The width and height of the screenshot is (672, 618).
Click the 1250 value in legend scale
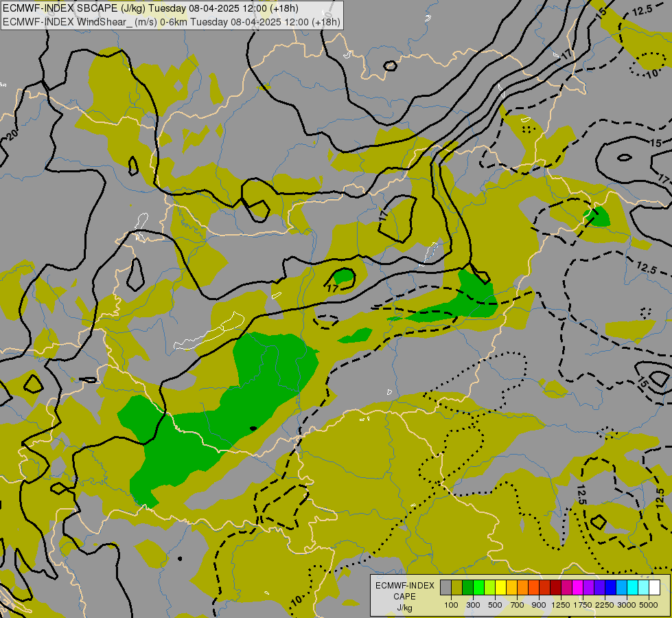[x=561, y=605]
